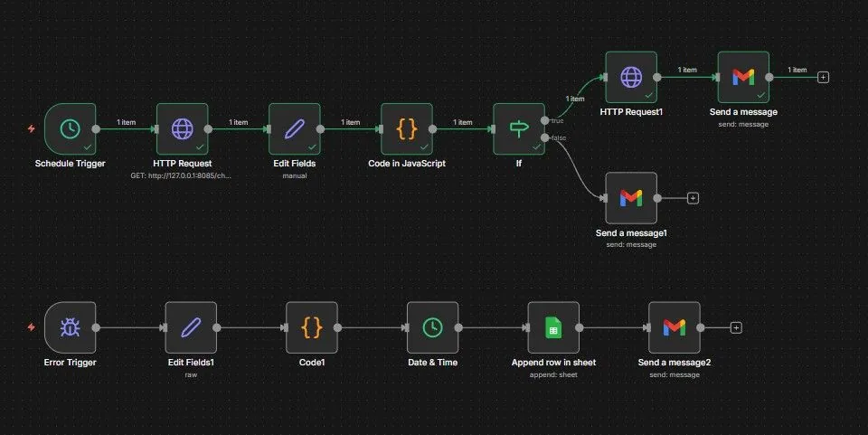Select the Gmail node labeled Send a message
This screenshot has width=868, height=435.
743,78
